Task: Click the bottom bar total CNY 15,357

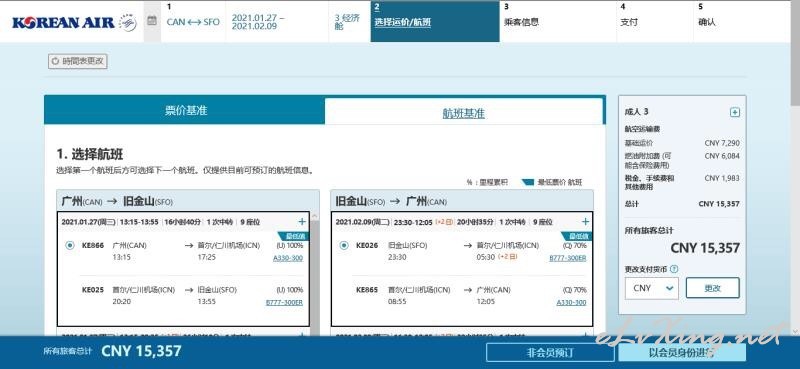Action: coord(141,351)
